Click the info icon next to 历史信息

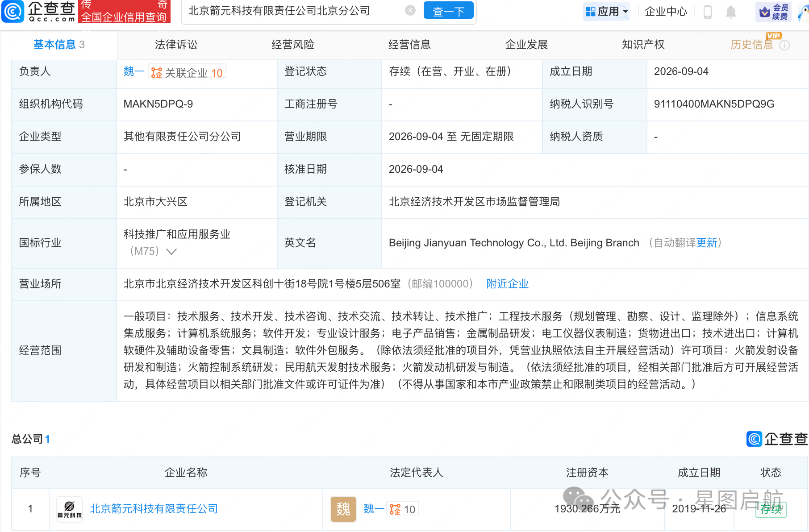[x=784, y=45]
